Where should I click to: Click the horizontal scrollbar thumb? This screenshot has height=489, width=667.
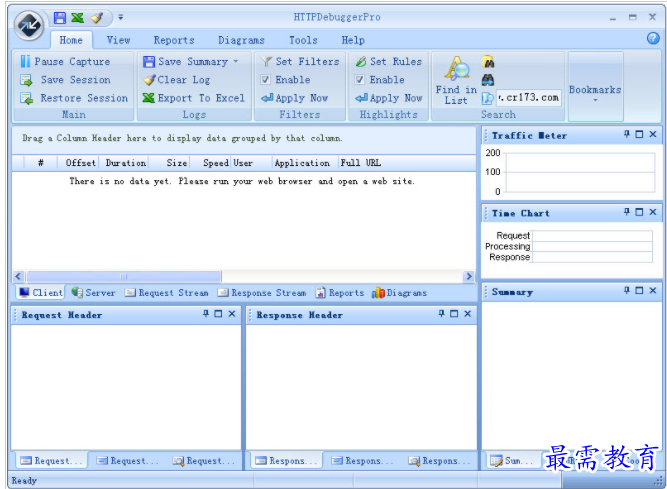(124, 276)
